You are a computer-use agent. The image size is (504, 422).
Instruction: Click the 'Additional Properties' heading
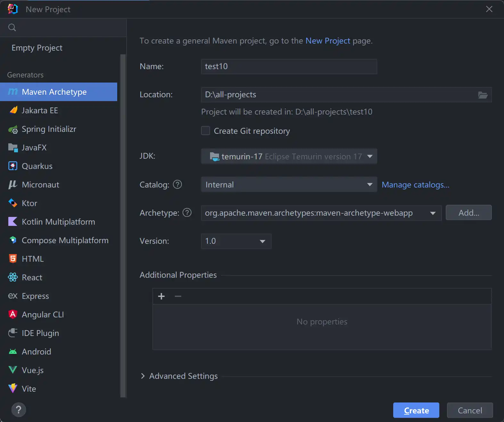[178, 275]
